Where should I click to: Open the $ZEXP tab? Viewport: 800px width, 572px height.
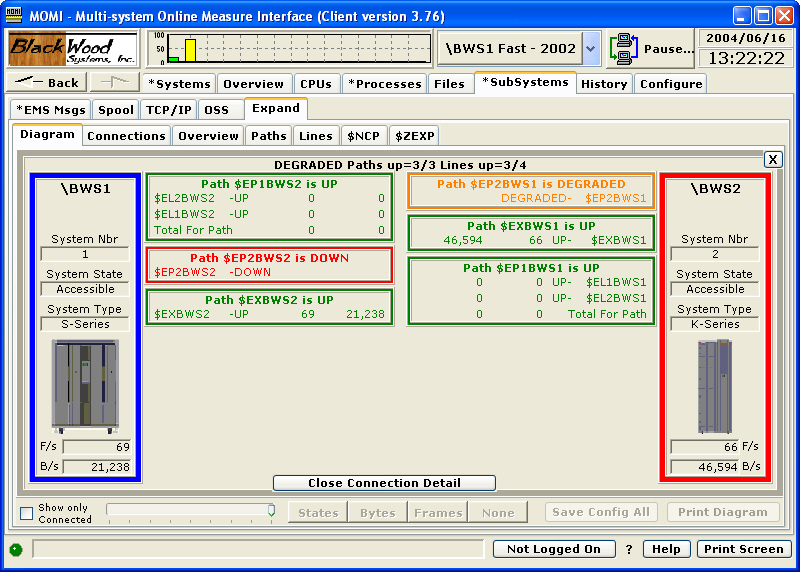pyautogui.click(x=415, y=136)
